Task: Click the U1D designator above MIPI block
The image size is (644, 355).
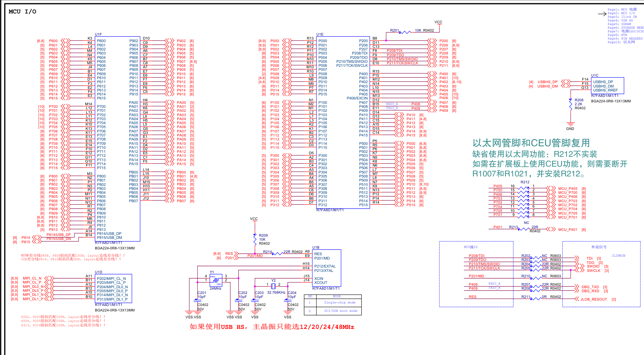Action: coord(98,272)
